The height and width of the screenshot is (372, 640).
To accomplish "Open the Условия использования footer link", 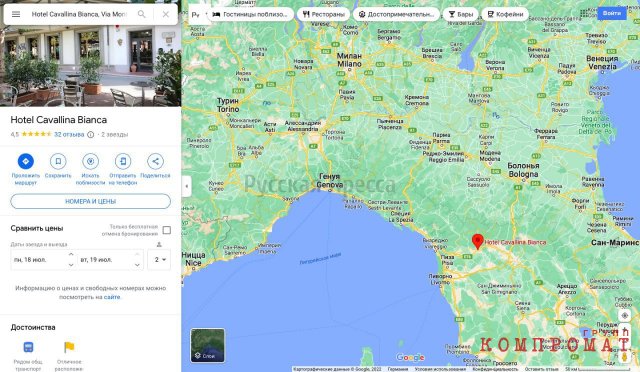I will [440, 369].
